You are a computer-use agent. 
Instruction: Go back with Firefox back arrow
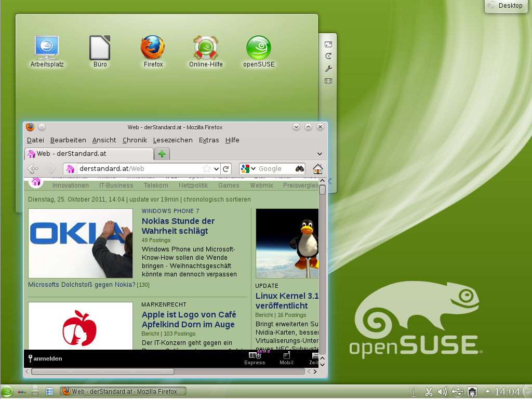(x=33, y=168)
